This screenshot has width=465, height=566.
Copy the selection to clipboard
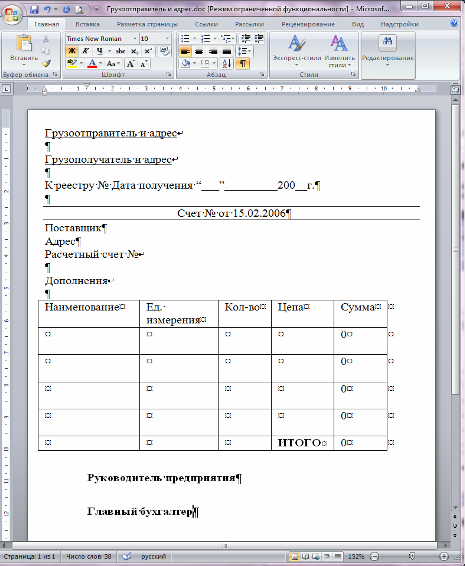click(46, 51)
